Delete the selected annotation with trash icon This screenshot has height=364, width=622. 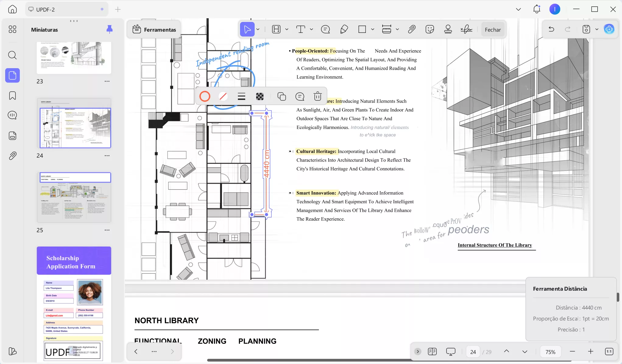coord(317,96)
